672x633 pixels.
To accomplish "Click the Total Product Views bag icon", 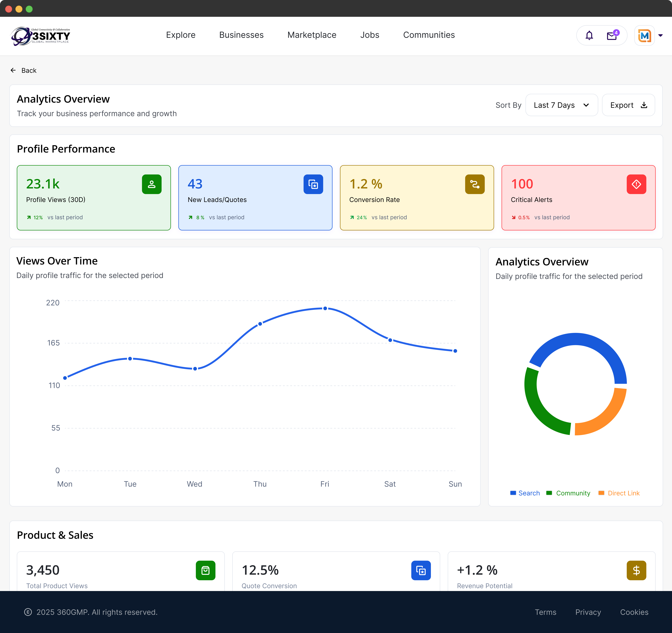I will coord(205,570).
